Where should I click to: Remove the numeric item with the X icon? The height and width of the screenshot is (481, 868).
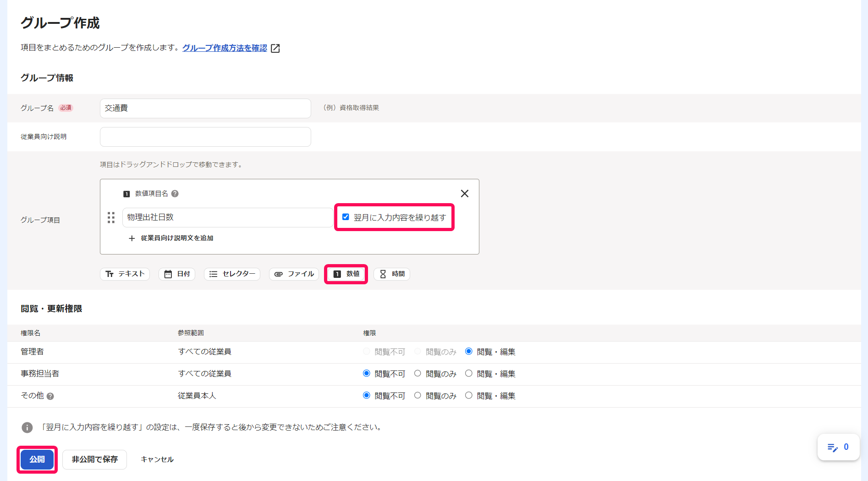(x=465, y=194)
